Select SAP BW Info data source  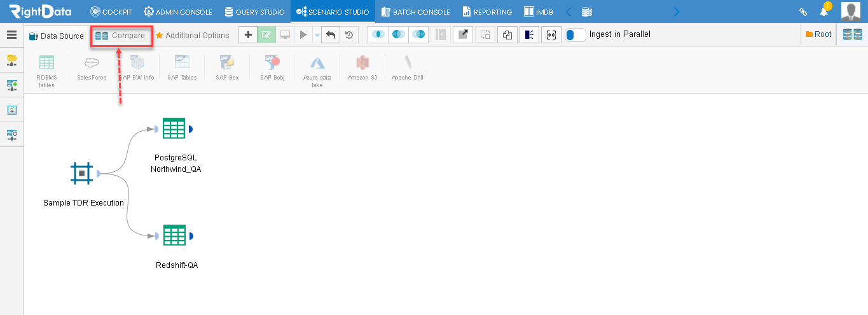[137, 68]
